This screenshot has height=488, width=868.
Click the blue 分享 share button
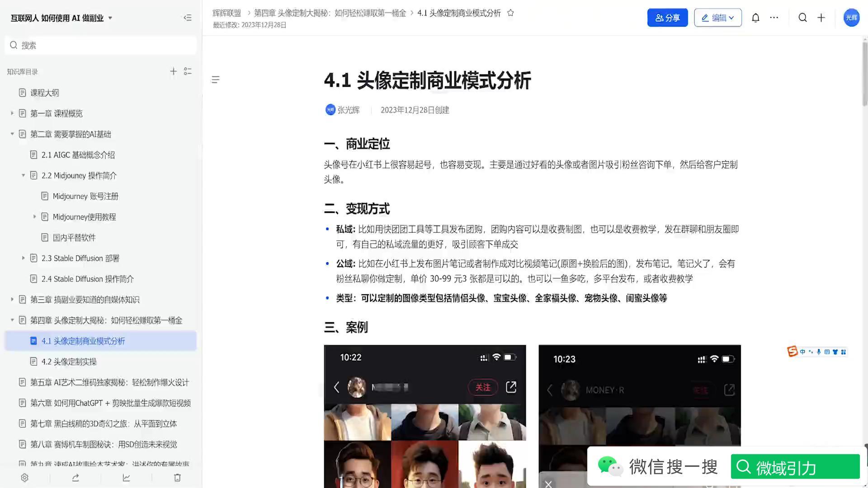667,18
